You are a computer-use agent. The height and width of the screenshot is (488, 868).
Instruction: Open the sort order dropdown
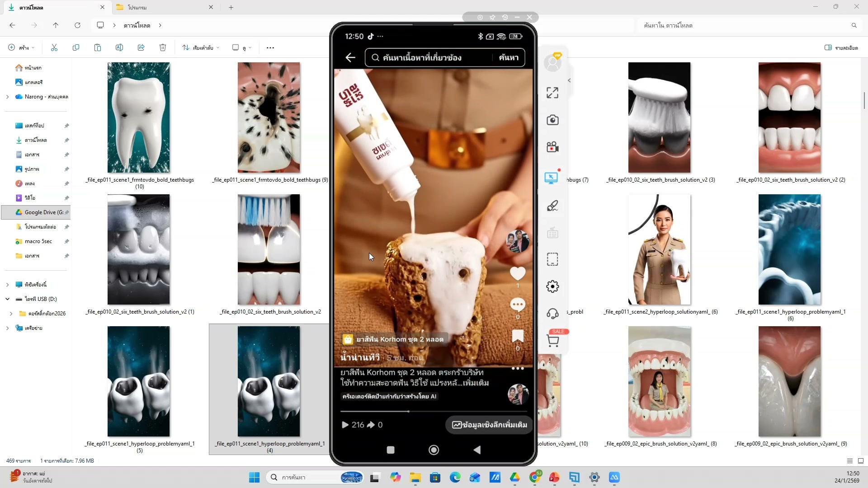[x=201, y=47]
